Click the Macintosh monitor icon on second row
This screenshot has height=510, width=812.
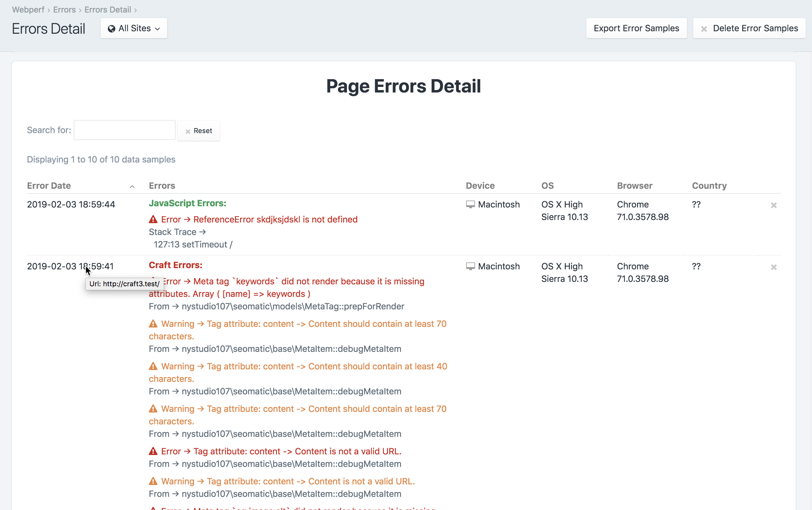(470, 266)
